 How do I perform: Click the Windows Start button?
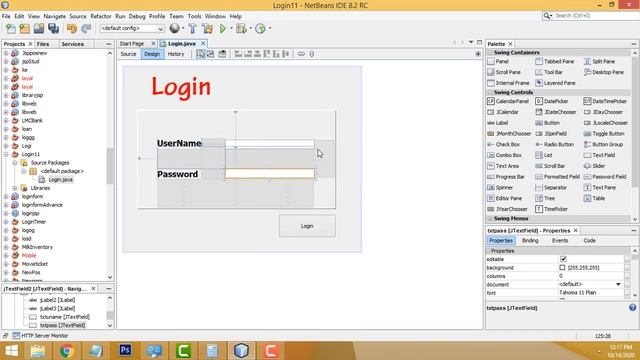(x=11, y=351)
